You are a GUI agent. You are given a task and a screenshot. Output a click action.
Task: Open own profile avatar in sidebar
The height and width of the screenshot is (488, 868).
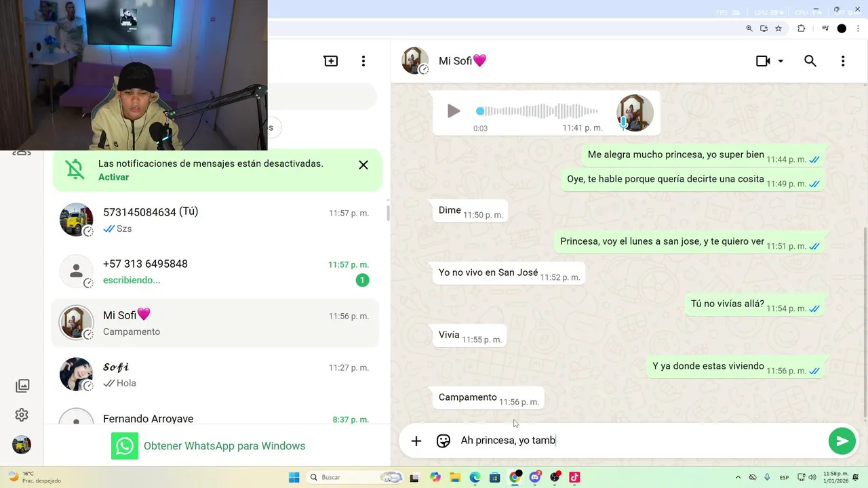tap(22, 445)
